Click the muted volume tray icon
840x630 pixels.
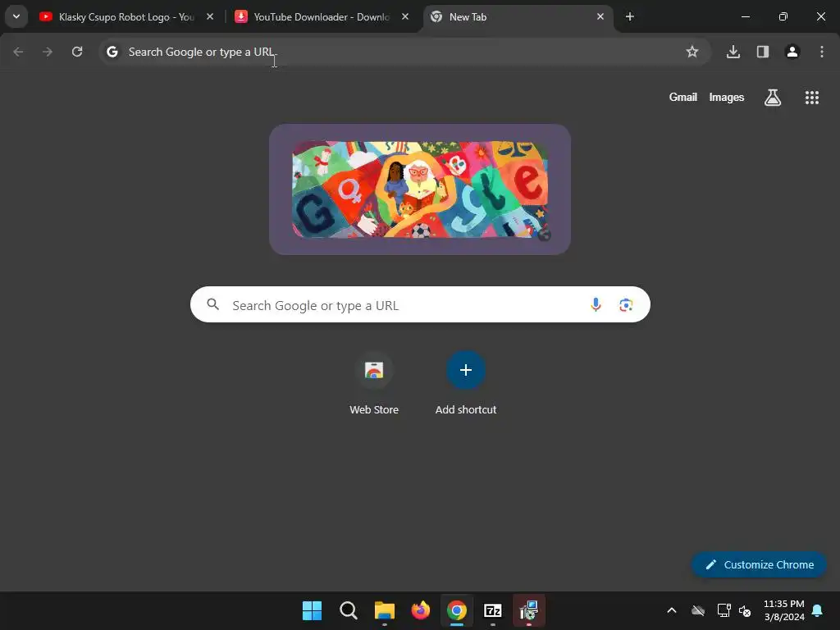click(745, 610)
